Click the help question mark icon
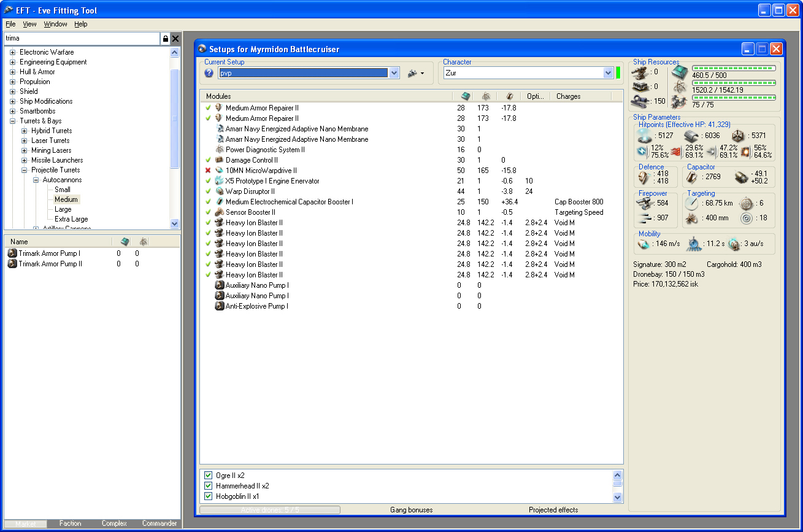The image size is (803, 532). pos(209,73)
